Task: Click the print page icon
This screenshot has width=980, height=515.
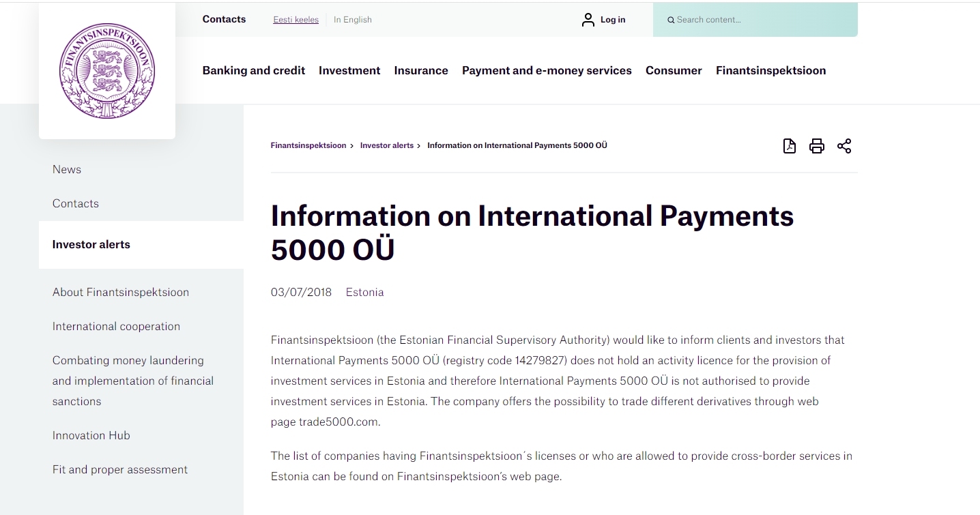Action: pyautogui.click(x=816, y=146)
